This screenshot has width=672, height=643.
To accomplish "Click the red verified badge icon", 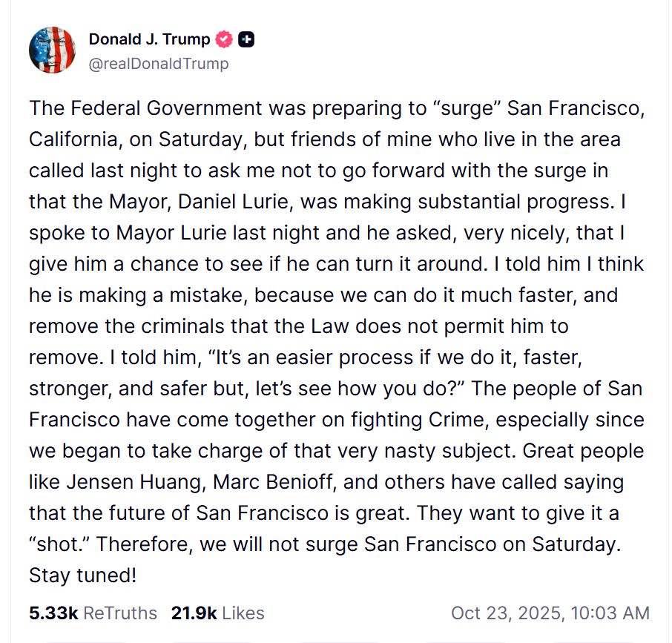I will click(x=223, y=40).
